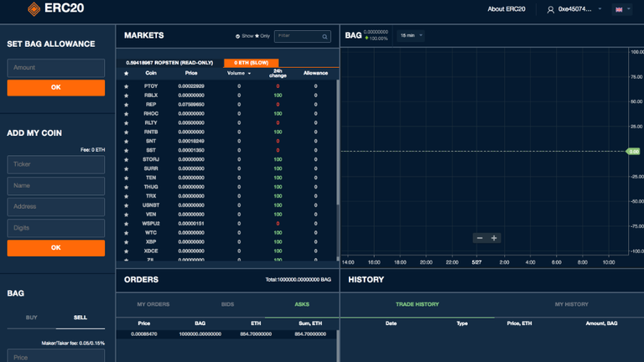This screenshot has width=644, height=362.
Task: Sort markets by 24h change header
Action: click(x=278, y=73)
